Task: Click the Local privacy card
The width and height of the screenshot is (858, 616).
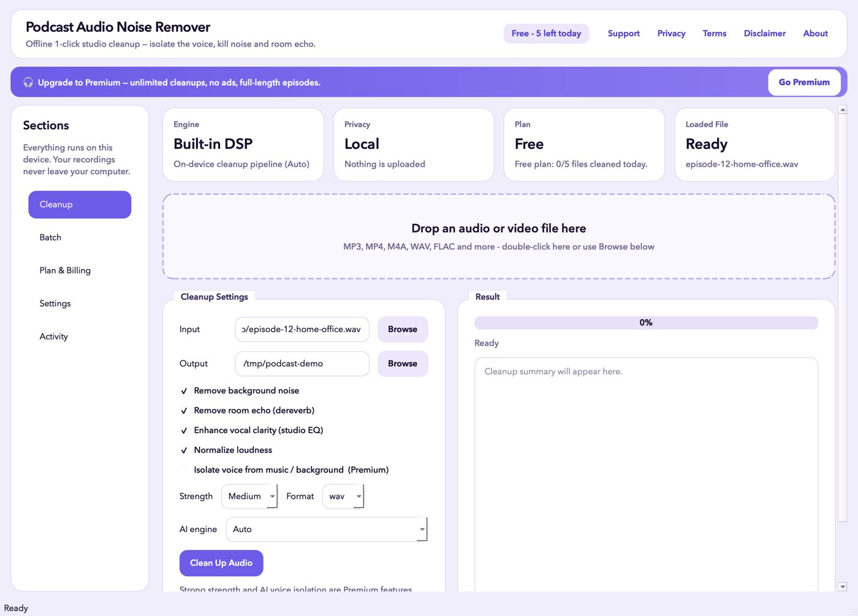Action: click(414, 145)
